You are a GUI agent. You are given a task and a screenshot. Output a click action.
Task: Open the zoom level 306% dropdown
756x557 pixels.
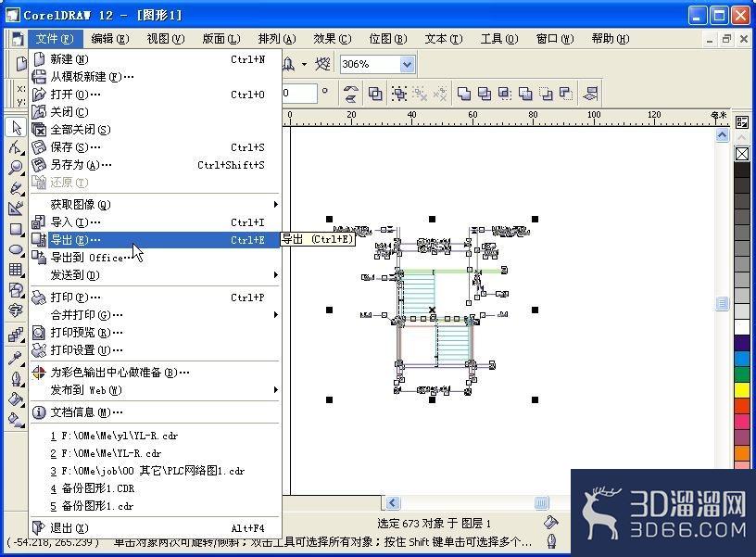[407, 64]
